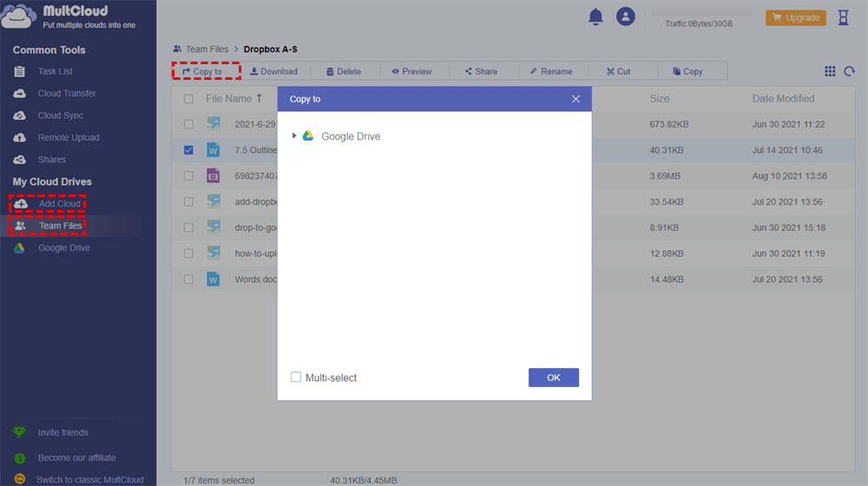
Task: Click the Upgrade button
Action: pos(796,17)
